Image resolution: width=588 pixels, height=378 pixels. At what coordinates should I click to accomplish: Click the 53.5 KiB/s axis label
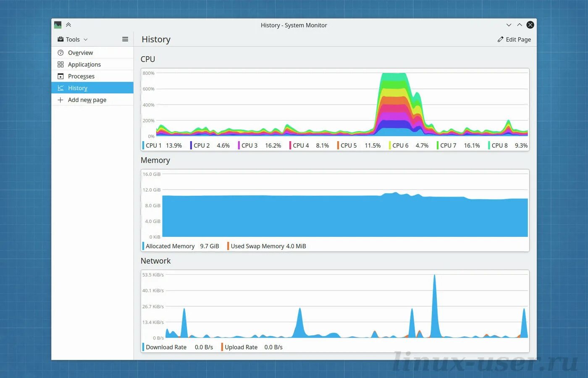153,275
